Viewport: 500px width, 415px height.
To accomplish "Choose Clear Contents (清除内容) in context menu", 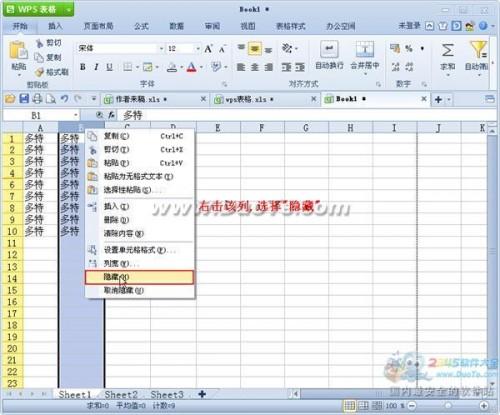I will coord(140,233).
